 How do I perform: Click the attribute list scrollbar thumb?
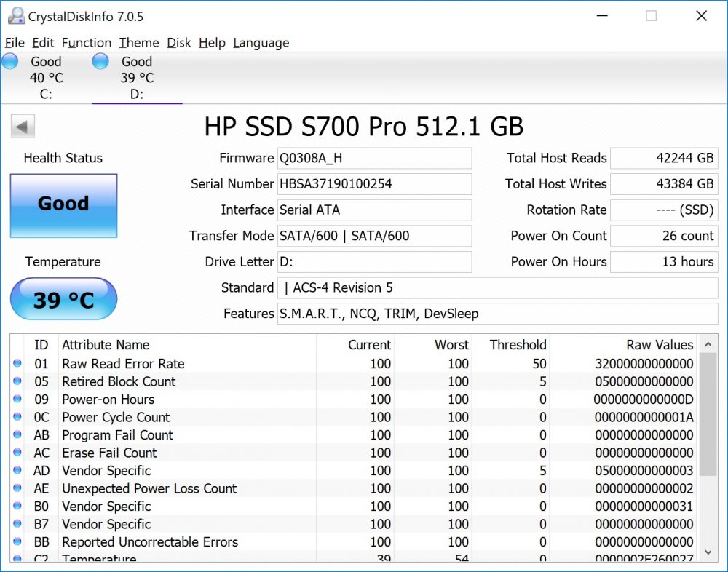pyautogui.click(x=708, y=414)
